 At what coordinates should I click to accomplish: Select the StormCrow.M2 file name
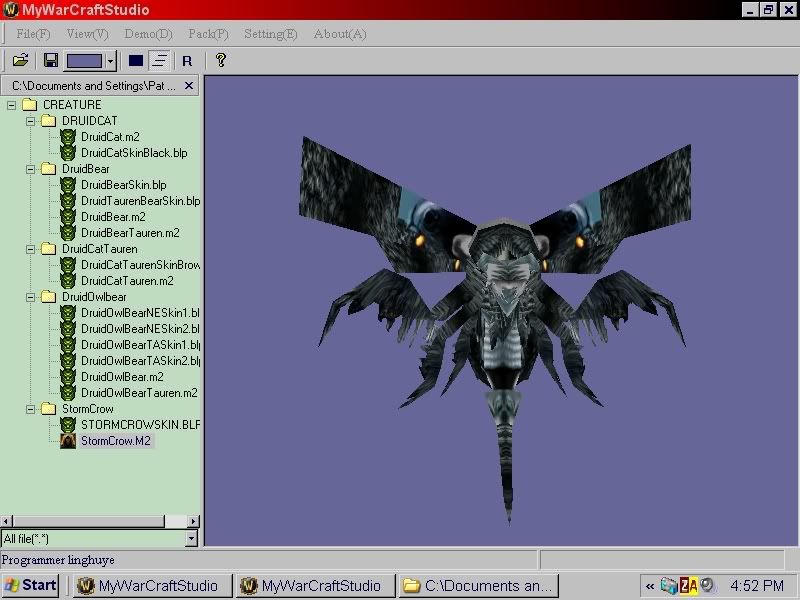coord(116,441)
